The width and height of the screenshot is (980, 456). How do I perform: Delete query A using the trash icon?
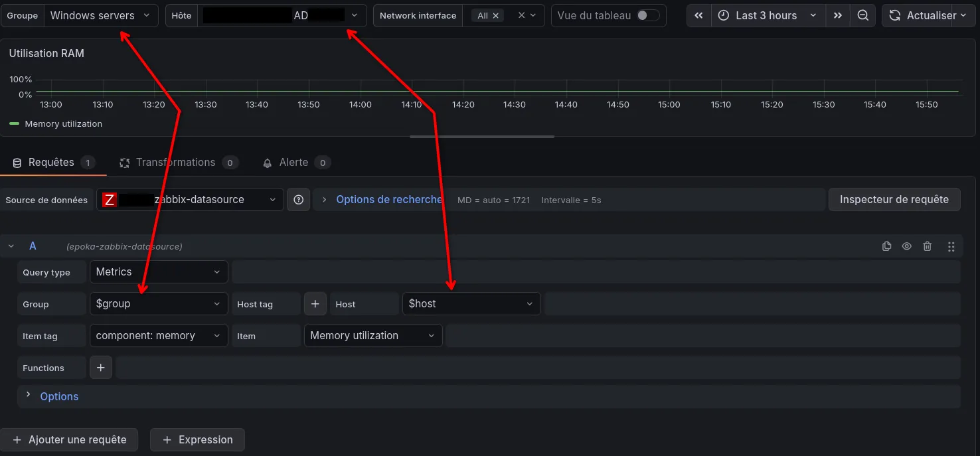(x=928, y=246)
